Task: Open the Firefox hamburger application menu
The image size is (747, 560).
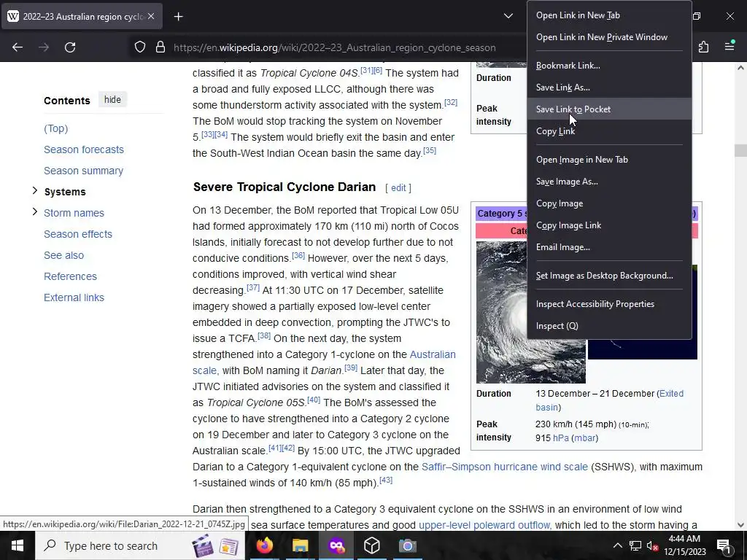Action: click(x=729, y=46)
